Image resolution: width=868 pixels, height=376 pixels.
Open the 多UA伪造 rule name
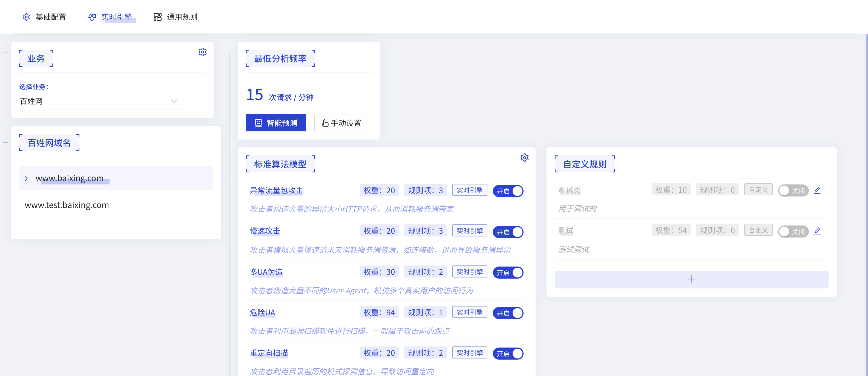[x=266, y=272]
